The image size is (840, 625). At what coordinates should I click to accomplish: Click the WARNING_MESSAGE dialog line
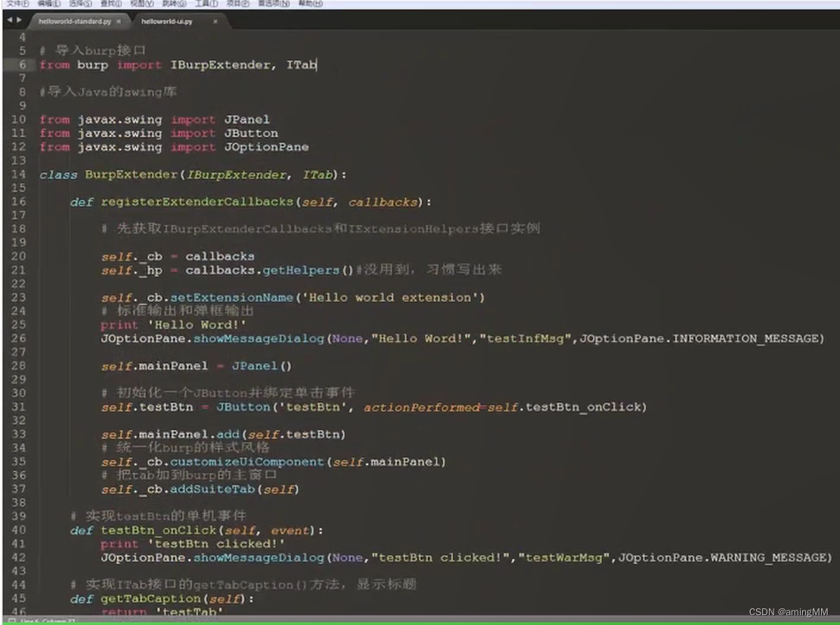tap(466, 558)
